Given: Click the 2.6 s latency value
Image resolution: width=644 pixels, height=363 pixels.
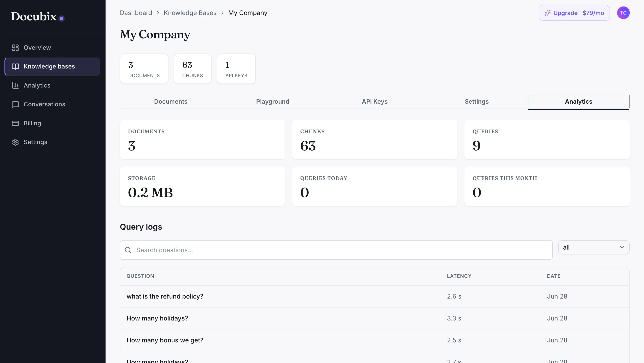Looking at the screenshot, I should 454,297.
